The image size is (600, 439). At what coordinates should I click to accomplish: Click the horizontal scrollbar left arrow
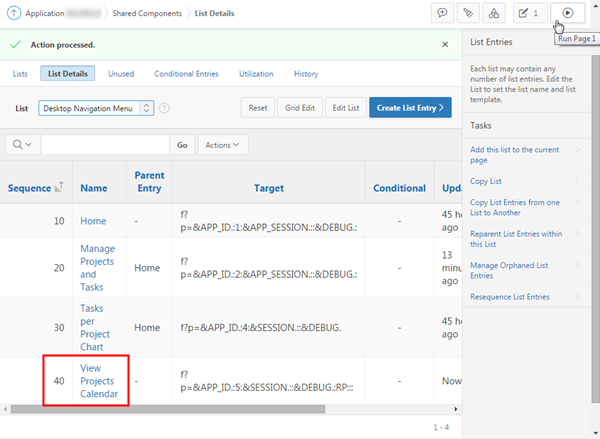point(5,409)
